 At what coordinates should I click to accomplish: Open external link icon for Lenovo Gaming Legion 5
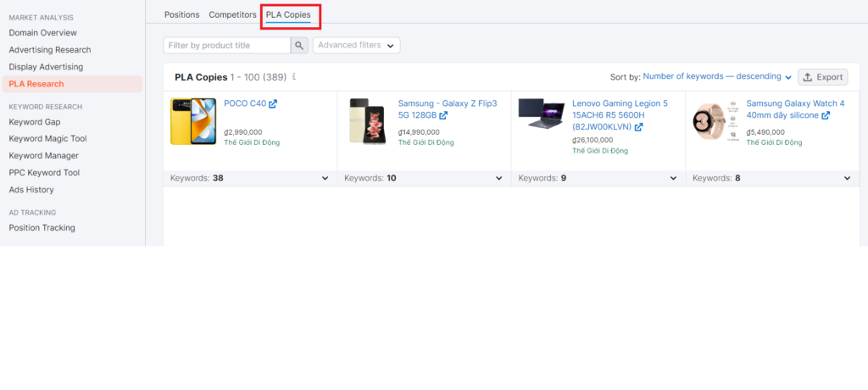pos(638,127)
